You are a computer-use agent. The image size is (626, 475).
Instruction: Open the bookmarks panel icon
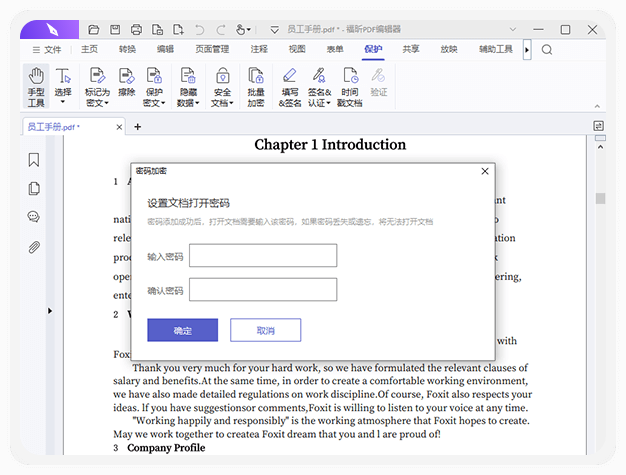[34, 160]
